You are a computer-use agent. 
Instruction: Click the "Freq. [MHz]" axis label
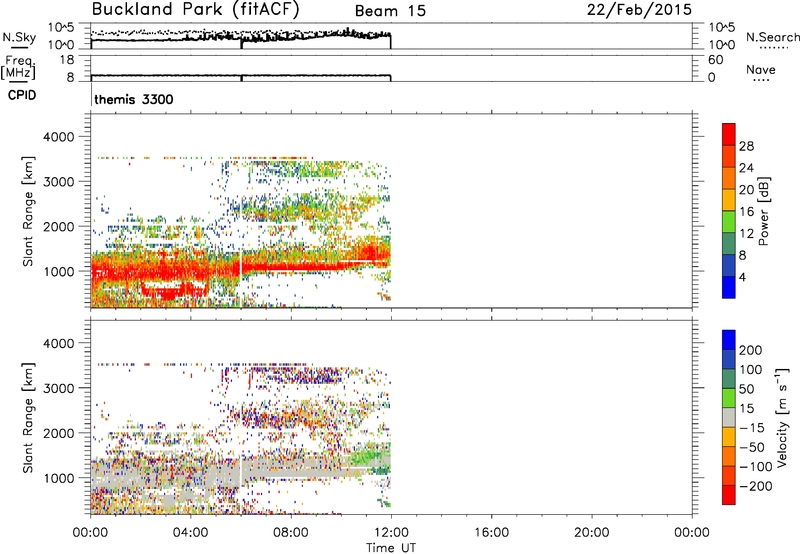[x=18, y=67]
